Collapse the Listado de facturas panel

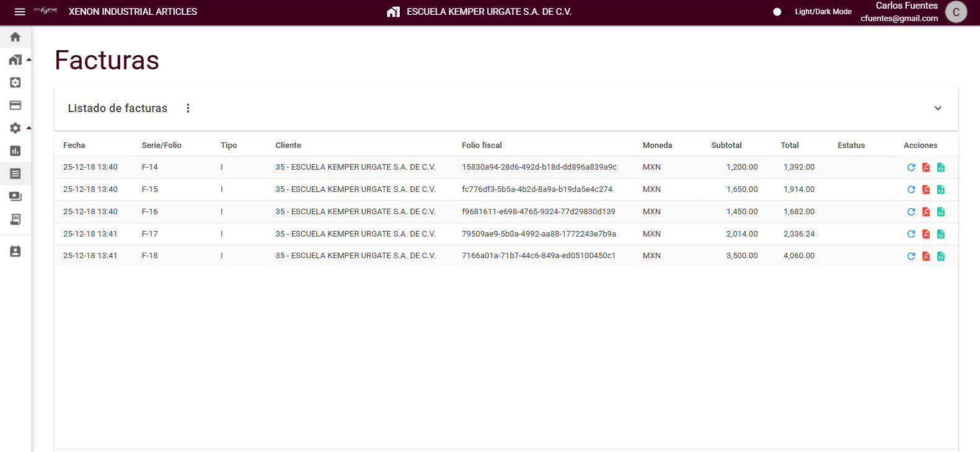tap(938, 108)
